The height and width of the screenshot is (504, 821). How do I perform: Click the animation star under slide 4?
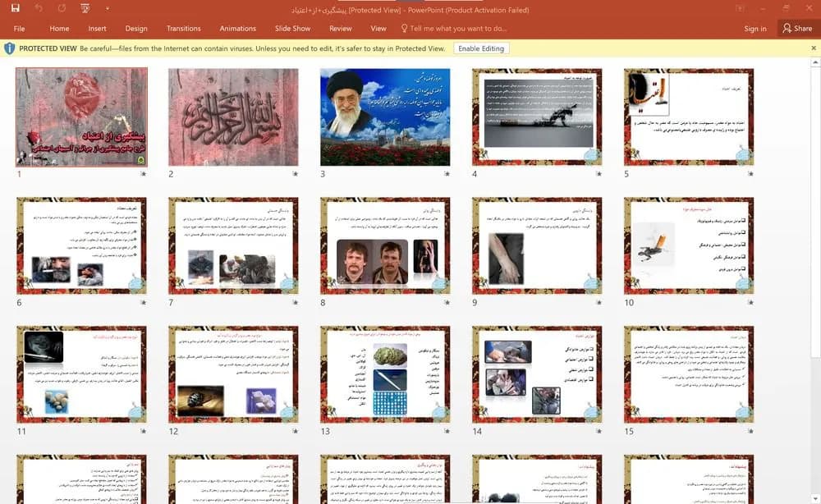pos(599,174)
